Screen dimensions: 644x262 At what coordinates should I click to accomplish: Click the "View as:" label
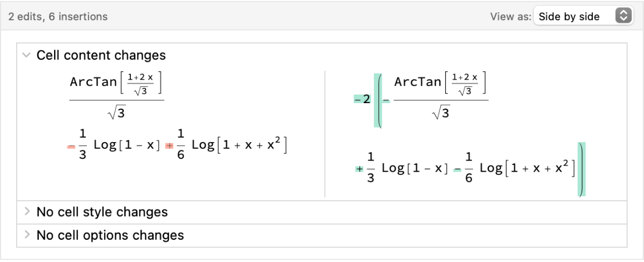[x=510, y=17]
